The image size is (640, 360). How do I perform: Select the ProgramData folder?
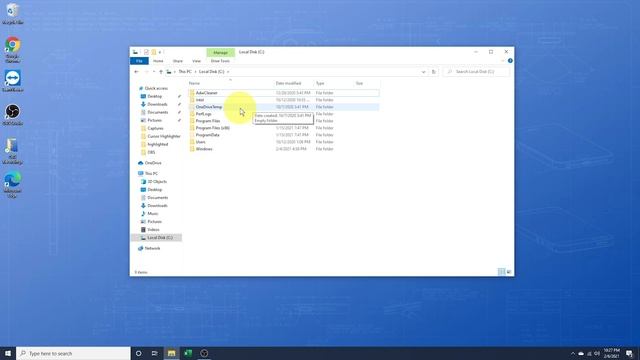284,135
